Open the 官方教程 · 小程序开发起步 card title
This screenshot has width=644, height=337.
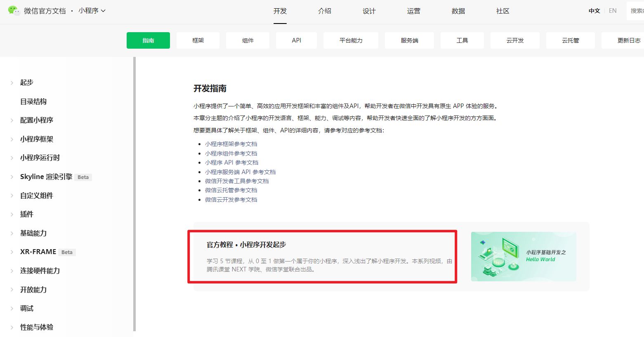point(246,245)
